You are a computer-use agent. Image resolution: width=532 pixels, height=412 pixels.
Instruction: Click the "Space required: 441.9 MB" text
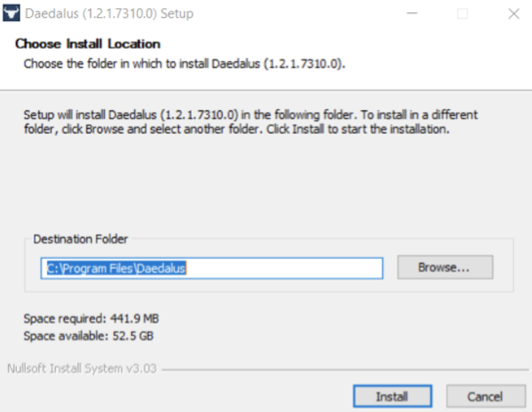point(91,319)
